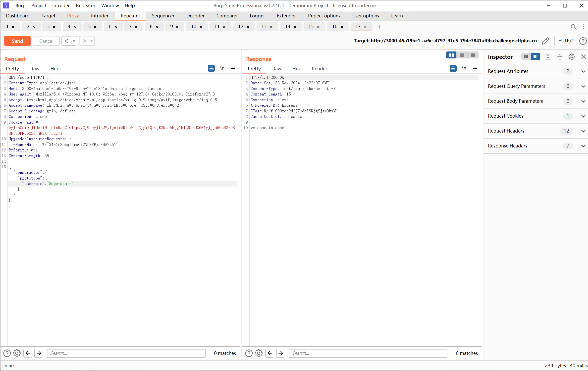Switch Inspector to left-docked layout

526,57
